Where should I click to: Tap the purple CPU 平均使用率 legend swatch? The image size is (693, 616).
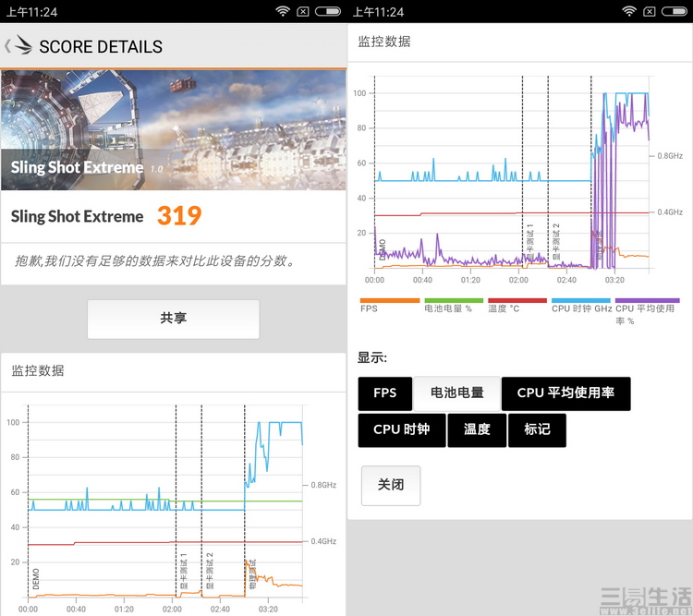click(647, 300)
